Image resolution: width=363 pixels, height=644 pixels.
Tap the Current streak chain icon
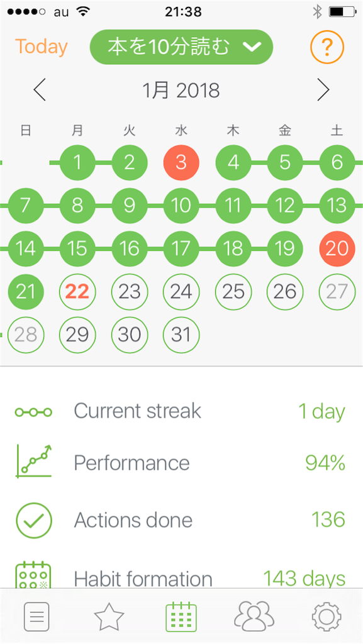click(x=34, y=412)
